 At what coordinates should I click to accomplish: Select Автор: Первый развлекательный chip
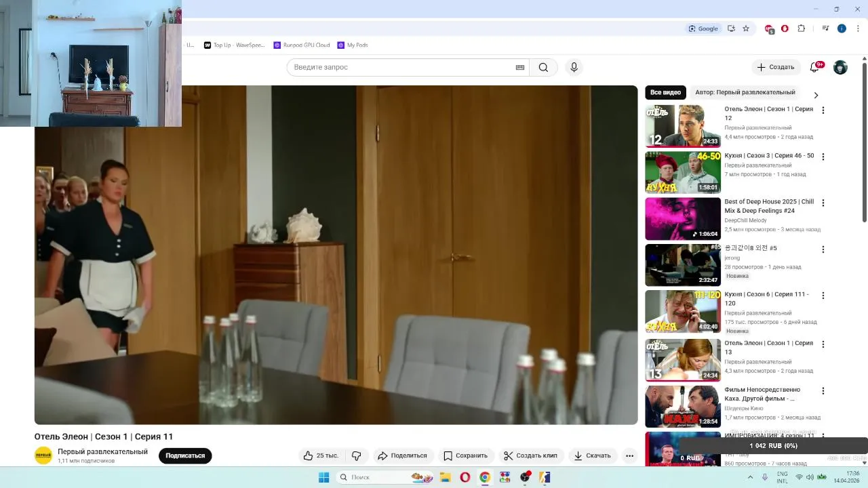[745, 92]
